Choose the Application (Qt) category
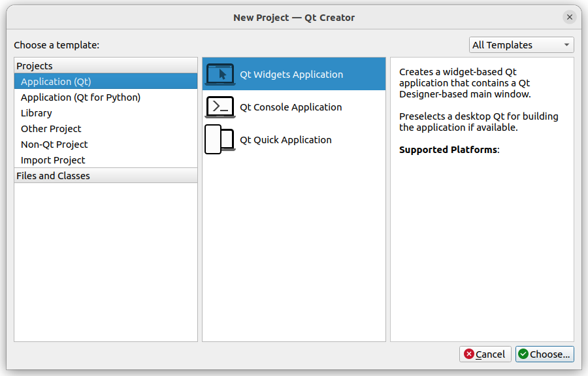The height and width of the screenshot is (376, 588). [106, 82]
